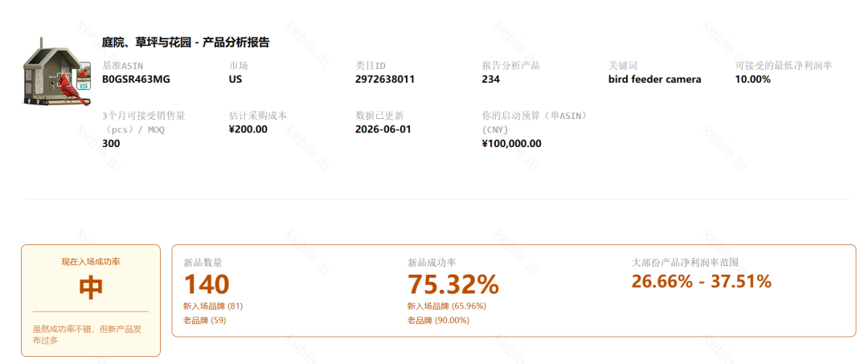Click the estimated purchase cost ¥200.00
Viewport: 868px width, 364px height.
pos(248,129)
